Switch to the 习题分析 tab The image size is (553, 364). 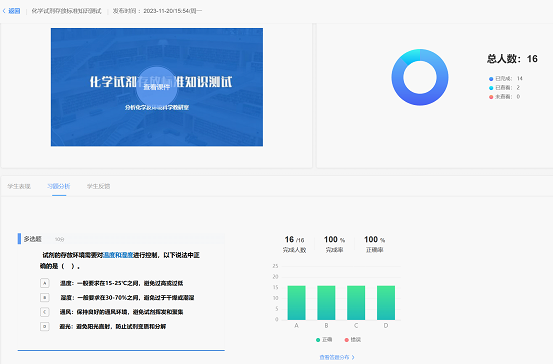pos(59,186)
